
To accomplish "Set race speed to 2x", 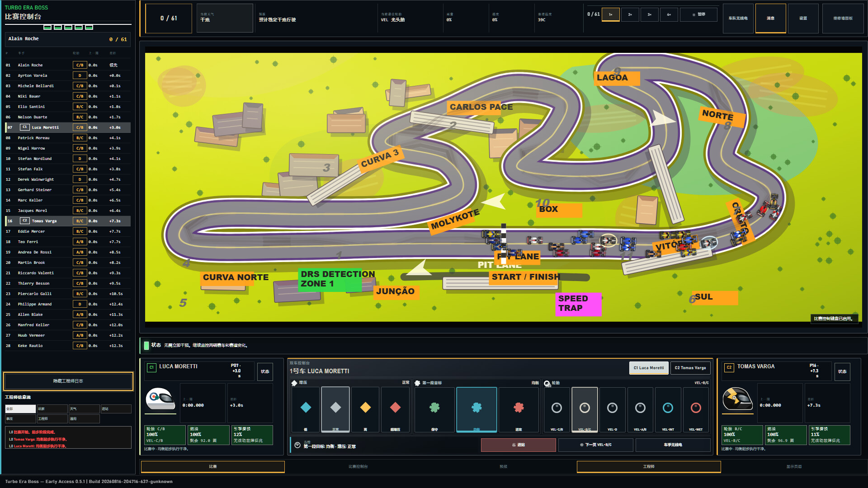I will coord(630,14).
